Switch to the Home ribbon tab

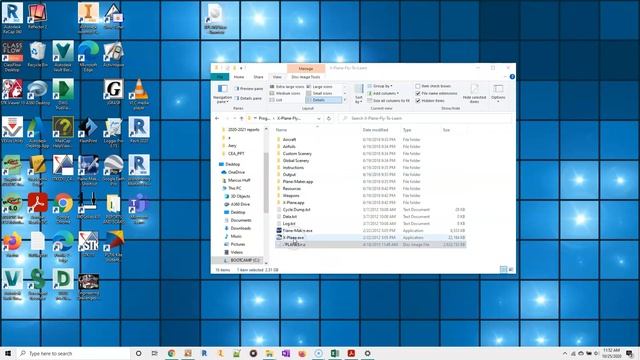pyautogui.click(x=239, y=77)
